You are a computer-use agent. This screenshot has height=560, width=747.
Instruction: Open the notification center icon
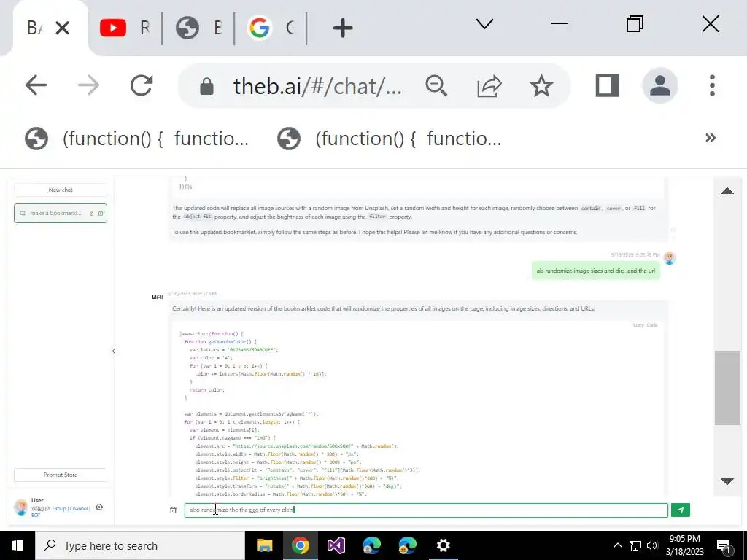tap(724, 546)
